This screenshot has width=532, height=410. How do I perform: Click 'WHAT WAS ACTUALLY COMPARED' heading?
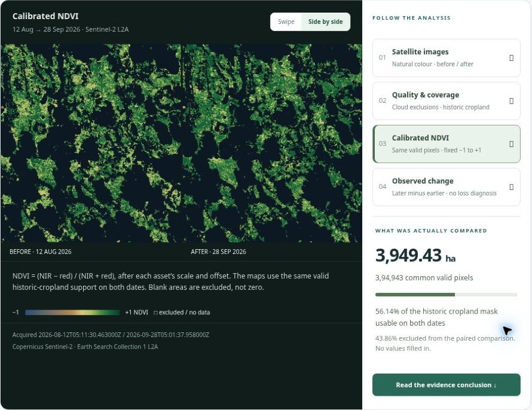431,231
